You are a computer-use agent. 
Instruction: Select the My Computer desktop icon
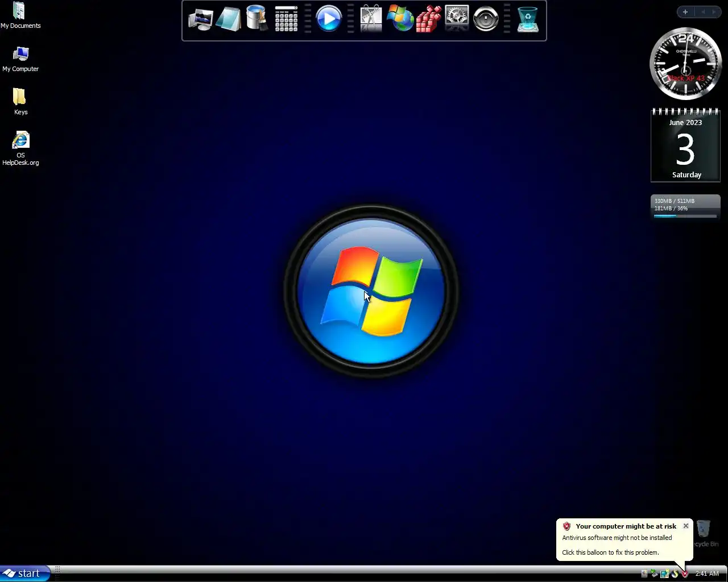click(20, 59)
